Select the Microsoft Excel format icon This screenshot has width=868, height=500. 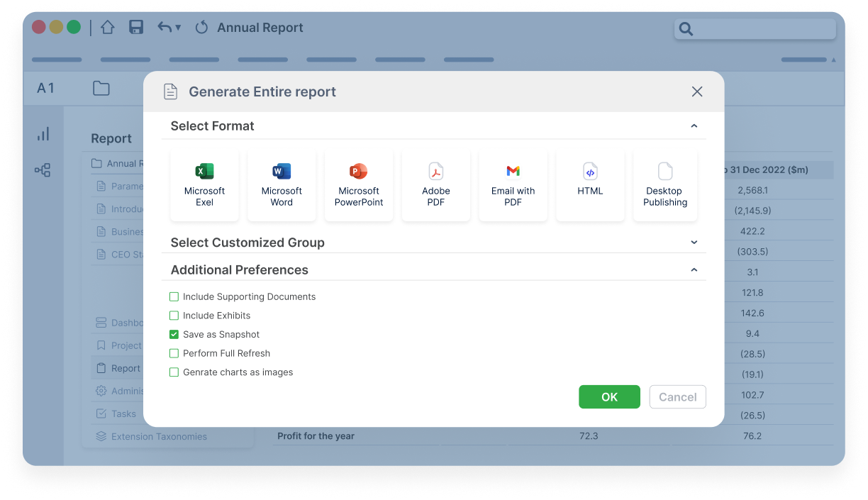(204, 171)
